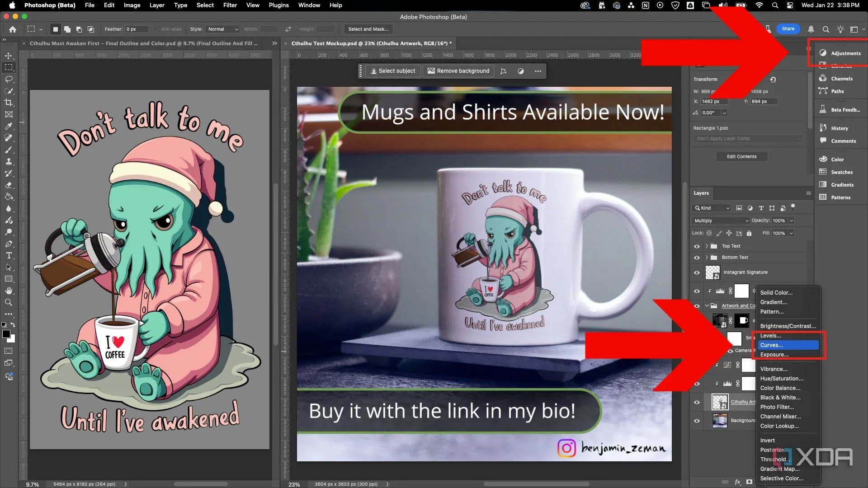This screenshot has height=488, width=868.
Task: Hide the Instagram Signature layer
Action: click(697, 272)
